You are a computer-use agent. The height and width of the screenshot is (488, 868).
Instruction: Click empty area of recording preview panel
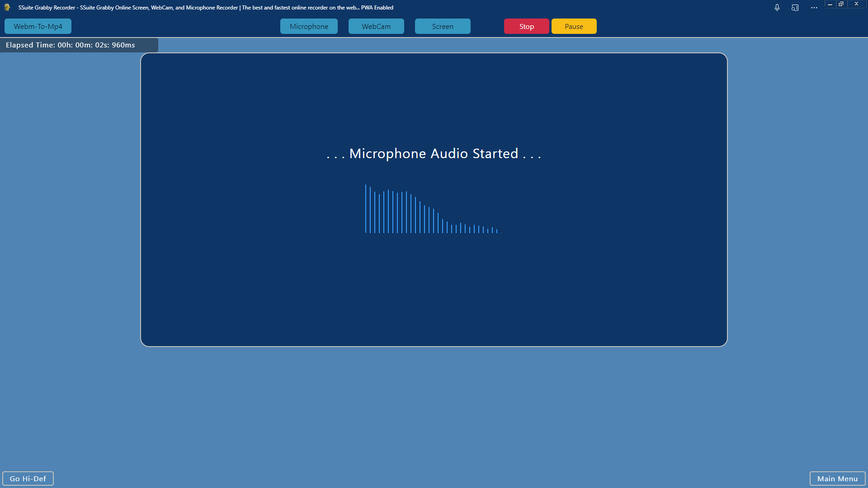[x=434, y=294]
